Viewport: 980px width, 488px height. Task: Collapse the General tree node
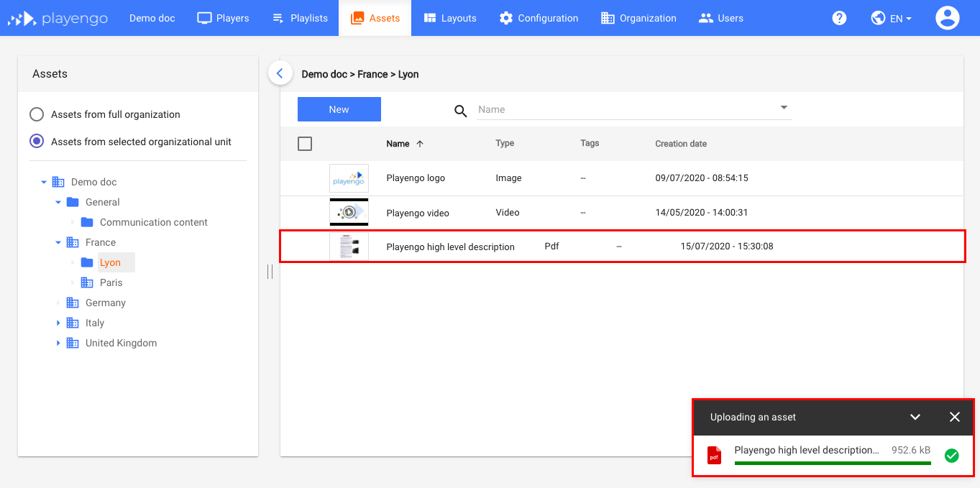click(x=58, y=202)
